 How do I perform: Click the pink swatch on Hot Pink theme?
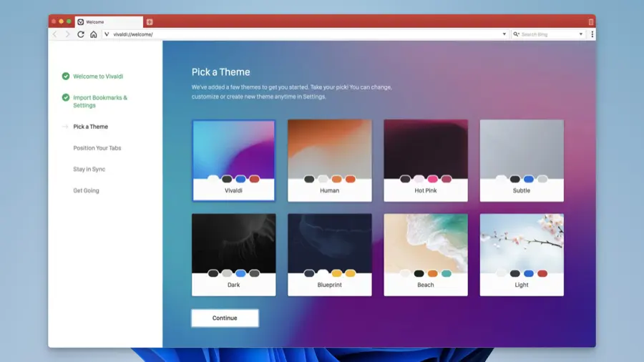click(x=432, y=179)
